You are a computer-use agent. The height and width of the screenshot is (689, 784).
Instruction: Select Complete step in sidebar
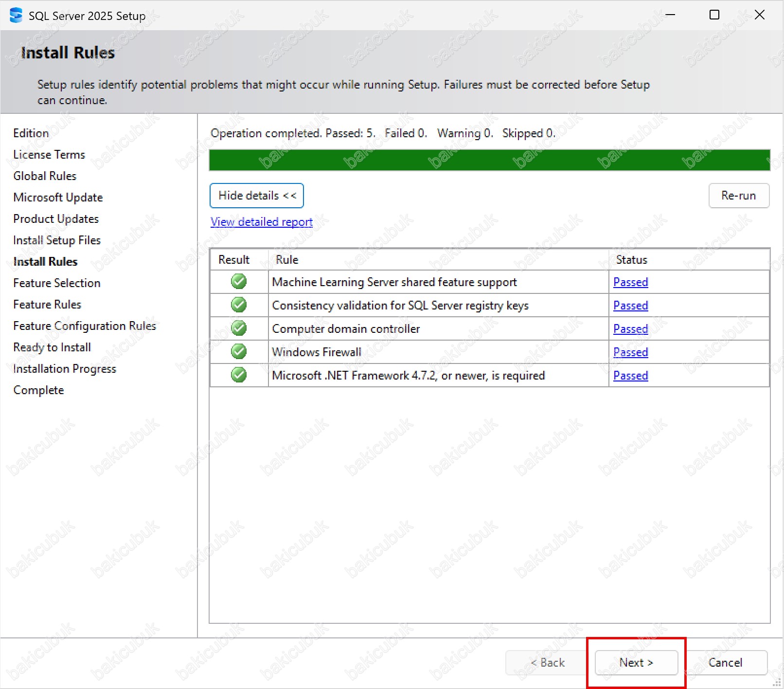[x=38, y=390]
